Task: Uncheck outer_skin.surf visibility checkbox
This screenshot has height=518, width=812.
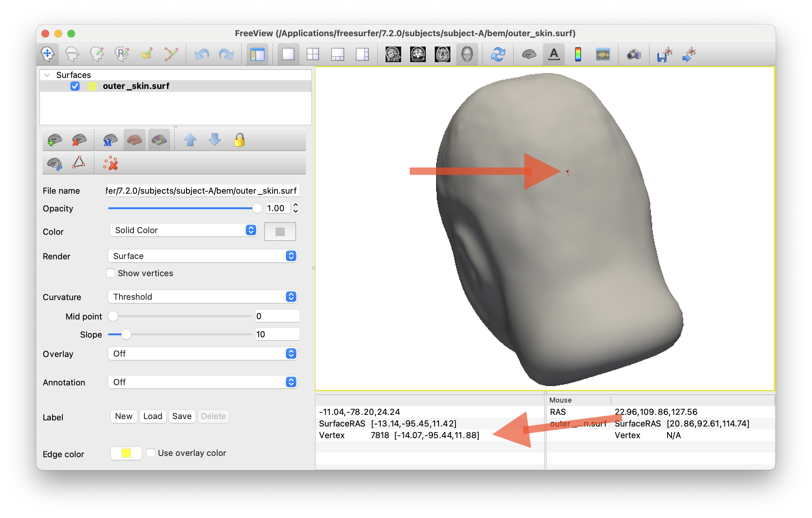Action: tap(75, 86)
